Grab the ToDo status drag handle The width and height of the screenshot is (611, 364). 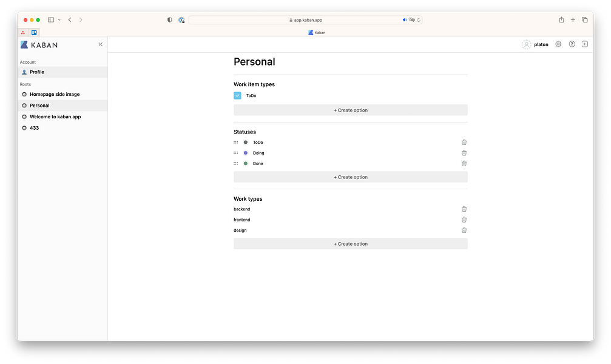[x=236, y=142]
